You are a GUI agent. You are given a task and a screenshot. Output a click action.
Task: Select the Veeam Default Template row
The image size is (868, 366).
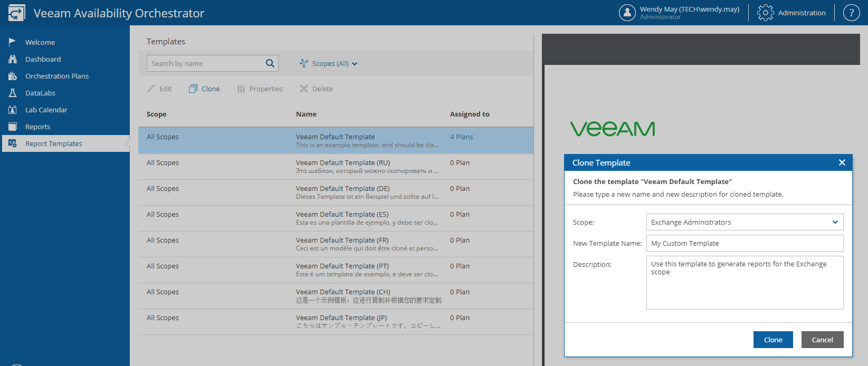(336, 141)
